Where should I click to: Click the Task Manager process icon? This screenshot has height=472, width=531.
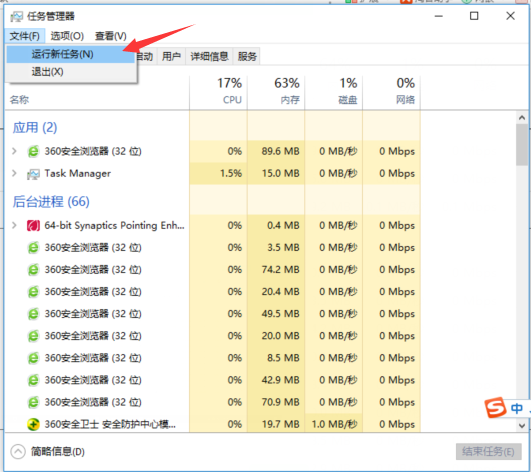pos(33,174)
